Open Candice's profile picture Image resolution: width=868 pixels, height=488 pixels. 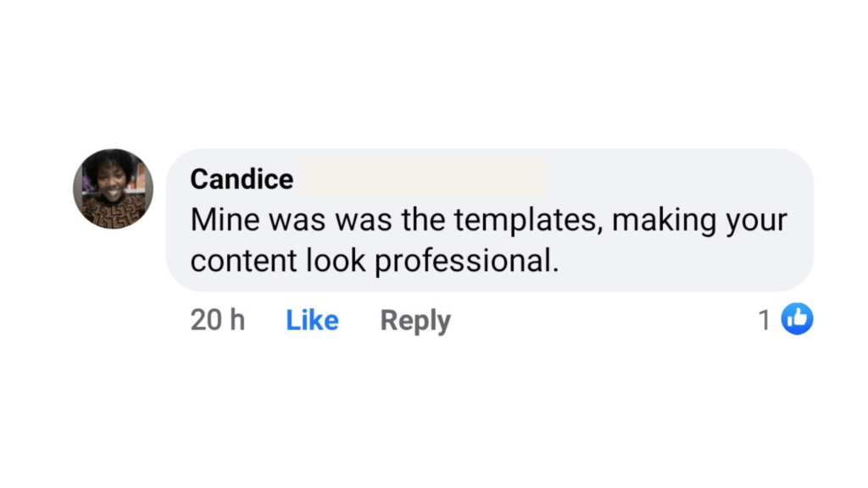tap(113, 189)
